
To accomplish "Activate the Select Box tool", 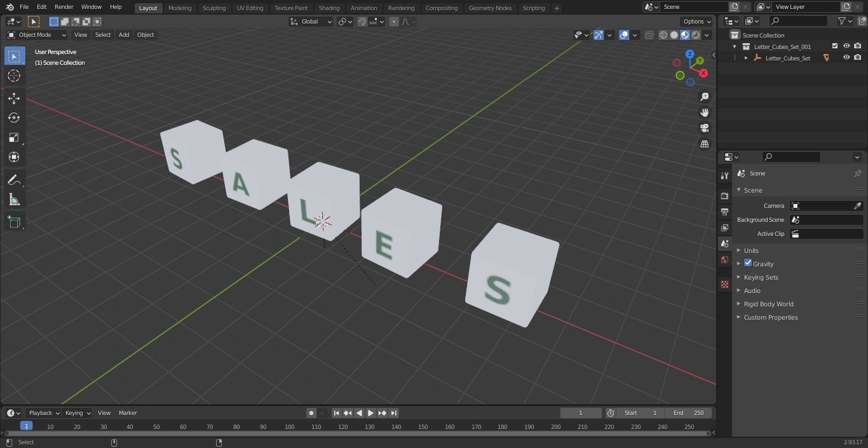I will point(14,56).
